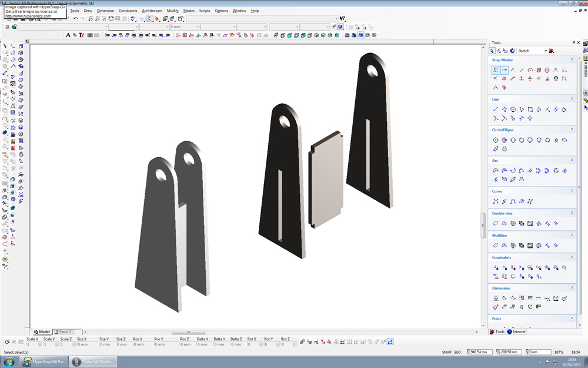
Task: Choose the center-and-point Circle tool
Action: click(x=496, y=140)
